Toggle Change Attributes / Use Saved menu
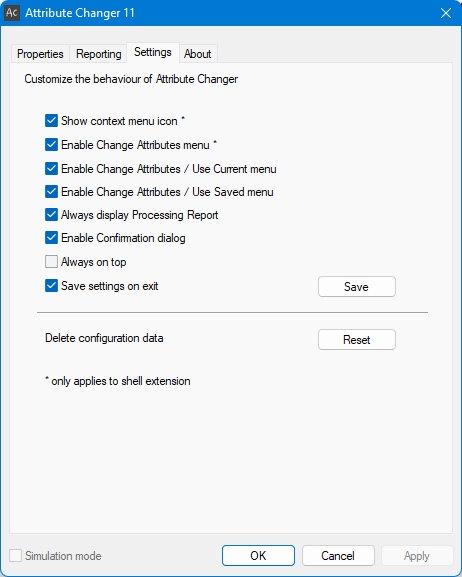This screenshot has height=577, width=462. click(x=52, y=192)
